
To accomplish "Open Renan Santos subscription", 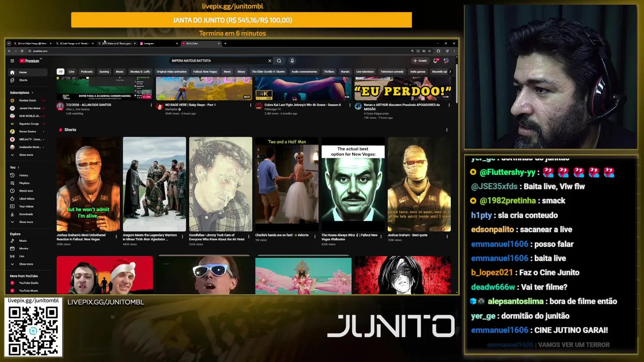I will [28, 131].
